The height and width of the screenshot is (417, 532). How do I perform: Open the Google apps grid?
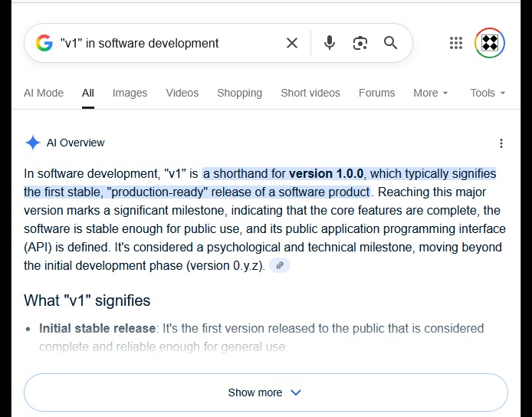point(456,43)
